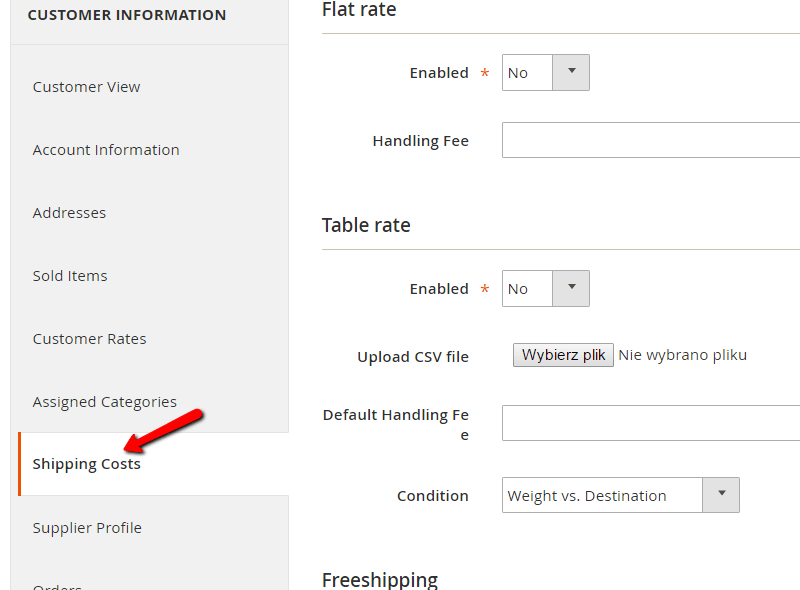Select the Customer Rates tab
This screenshot has width=800, height=590.
(x=89, y=339)
